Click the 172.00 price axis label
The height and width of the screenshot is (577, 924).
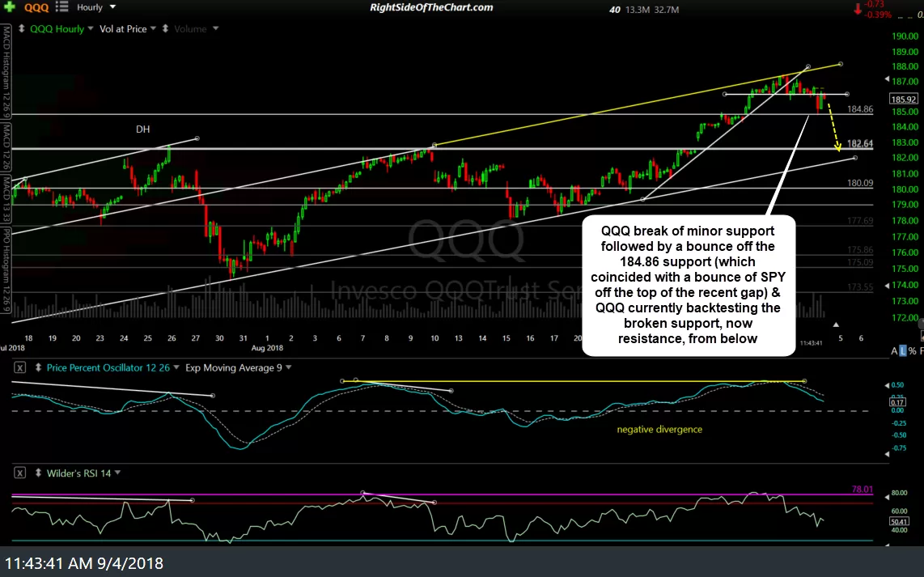tap(905, 318)
